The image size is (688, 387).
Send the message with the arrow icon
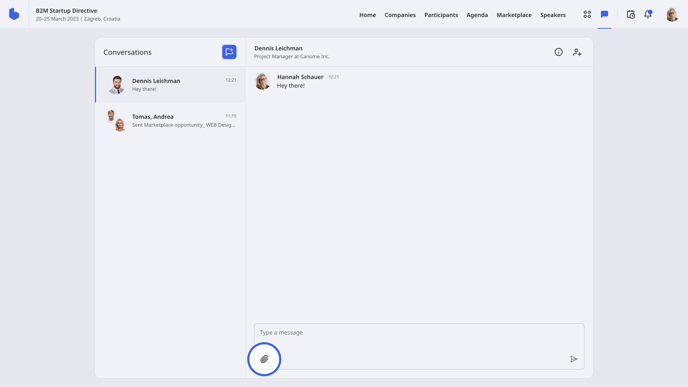tap(573, 359)
